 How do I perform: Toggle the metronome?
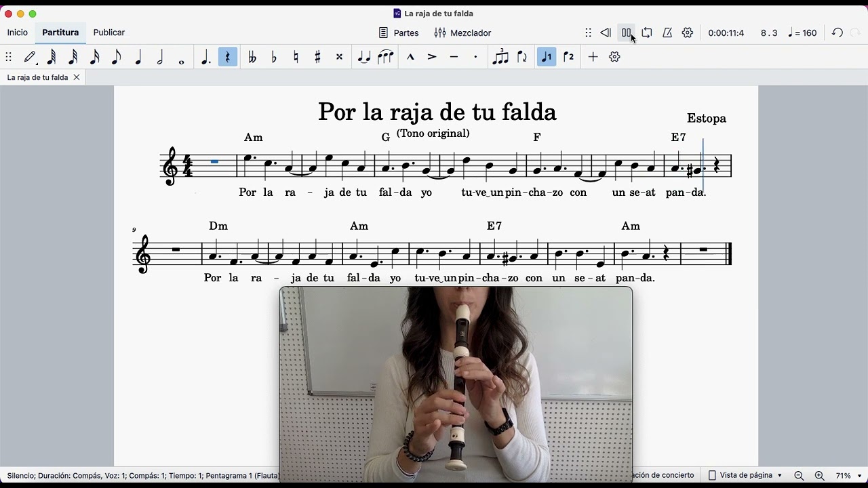667,33
